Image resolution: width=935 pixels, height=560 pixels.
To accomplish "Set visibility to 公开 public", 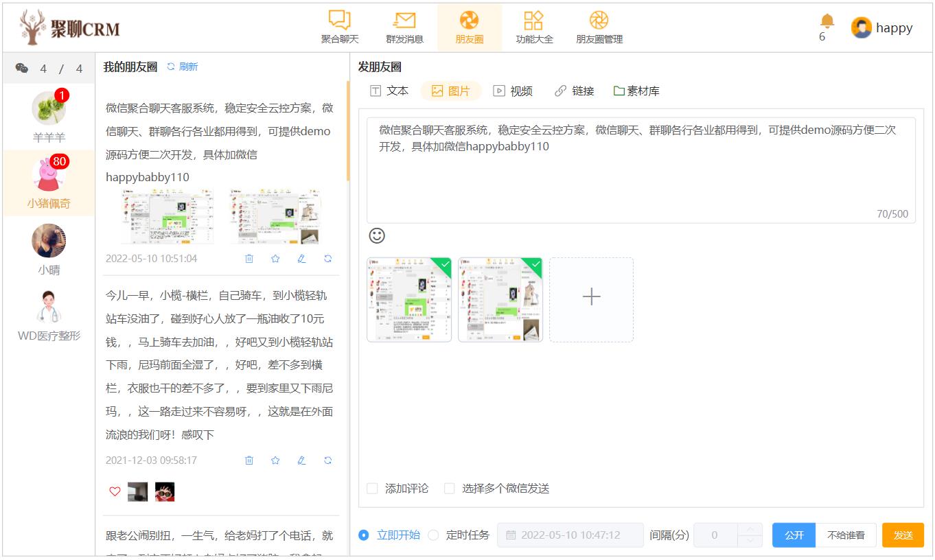I will (794, 535).
